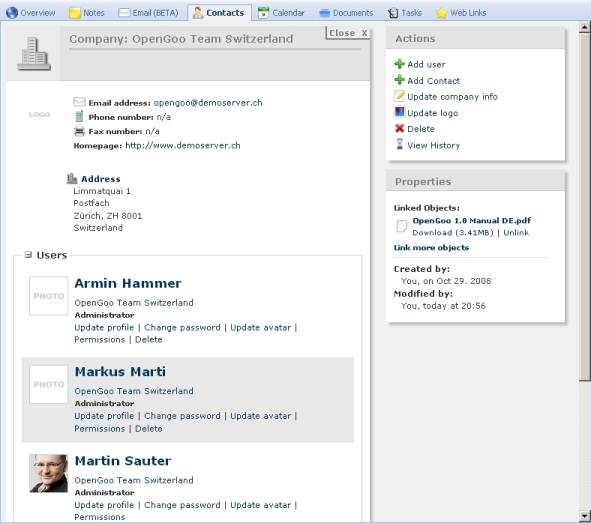
Task: Change password for Markus Marti
Action: click(x=182, y=416)
